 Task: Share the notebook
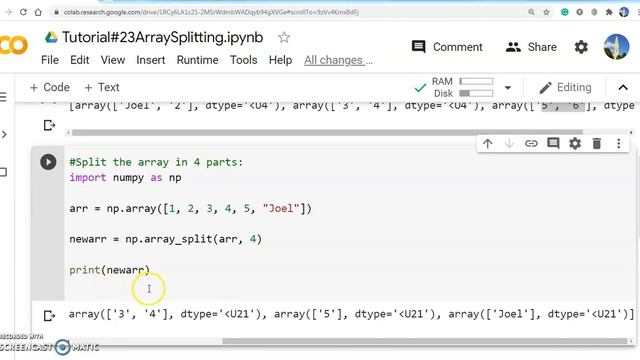point(531,47)
